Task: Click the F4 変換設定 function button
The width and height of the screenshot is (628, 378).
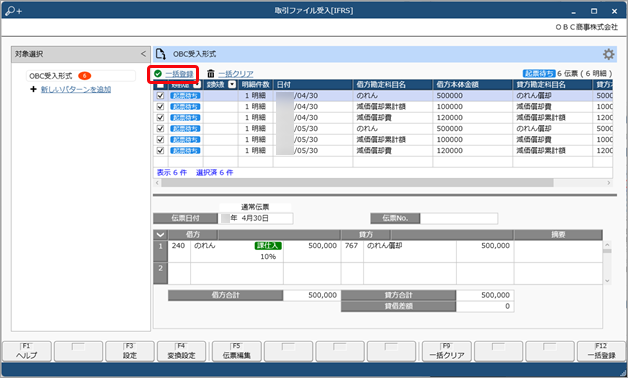Action: click(181, 351)
